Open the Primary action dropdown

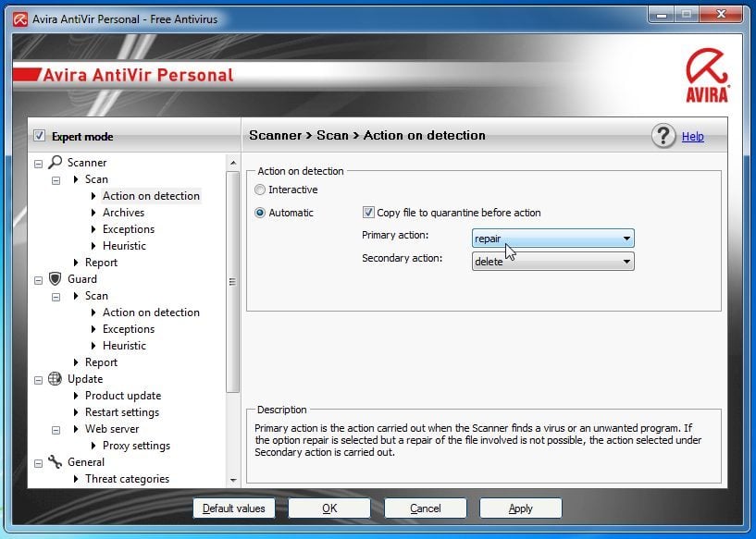pyautogui.click(x=552, y=239)
